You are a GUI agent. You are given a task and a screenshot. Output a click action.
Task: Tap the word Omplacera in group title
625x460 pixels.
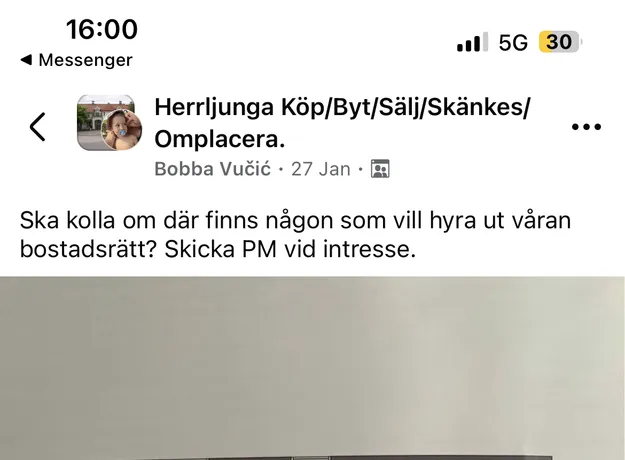(x=220, y=140)
